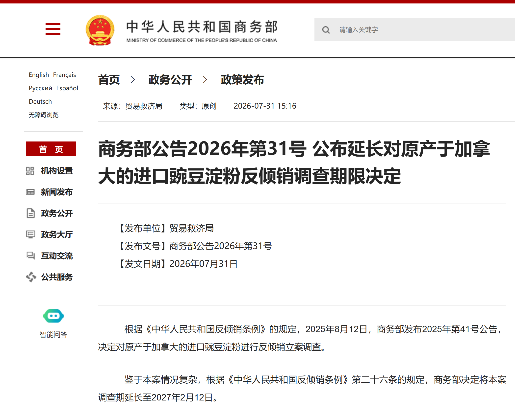
Task: Click the 中华人民共和国商务部 site title
Action: [202, 27]
